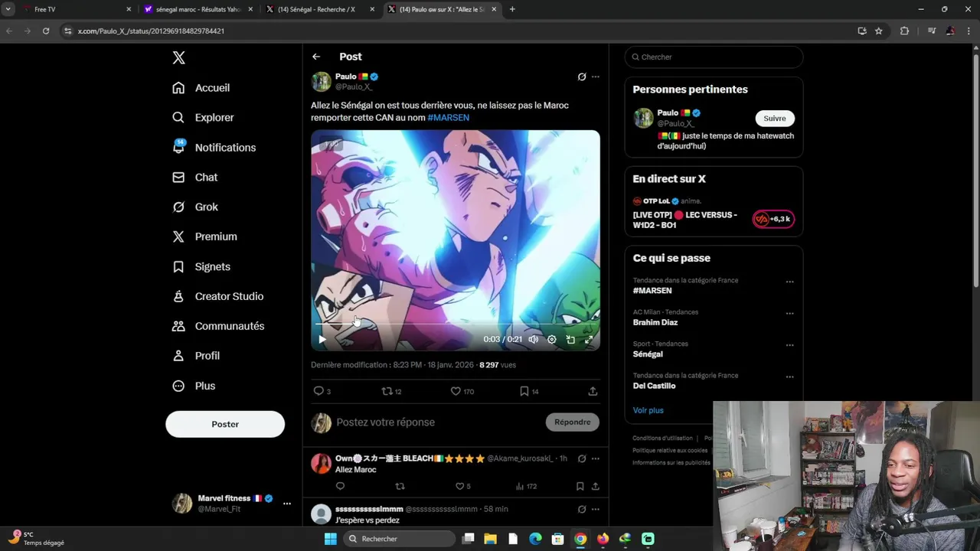Open options for #MARSEN trend
980x551 pixels.
(x=789, y=282)
